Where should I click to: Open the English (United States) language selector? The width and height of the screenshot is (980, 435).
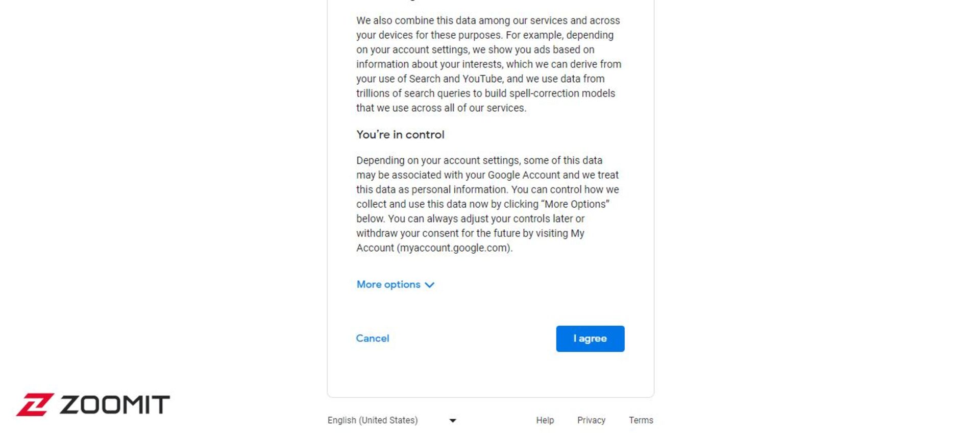pyautogui.click(x=392, y=420)
